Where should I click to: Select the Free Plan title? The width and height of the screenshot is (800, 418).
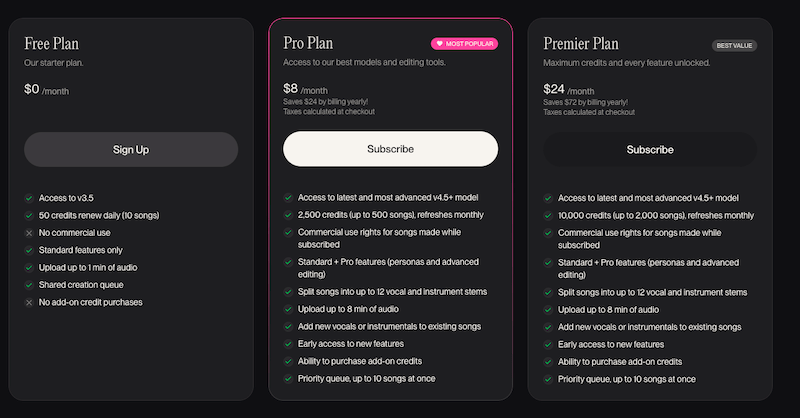[51, 44]
